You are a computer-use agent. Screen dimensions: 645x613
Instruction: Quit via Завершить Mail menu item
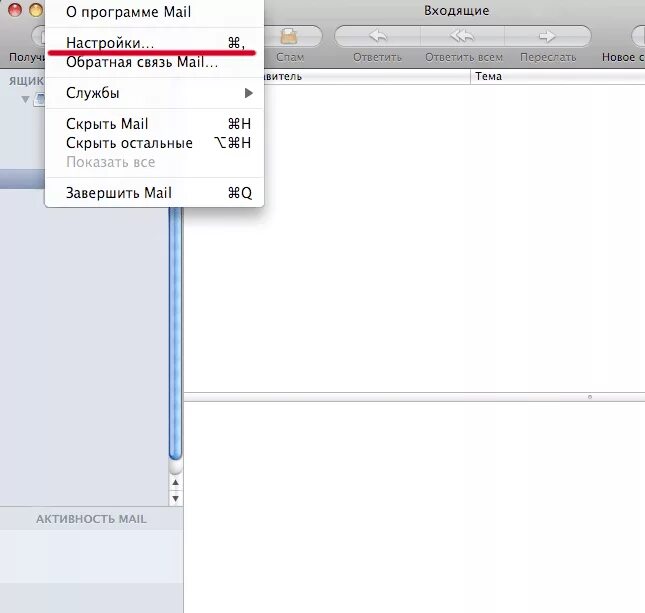(154, 193)
